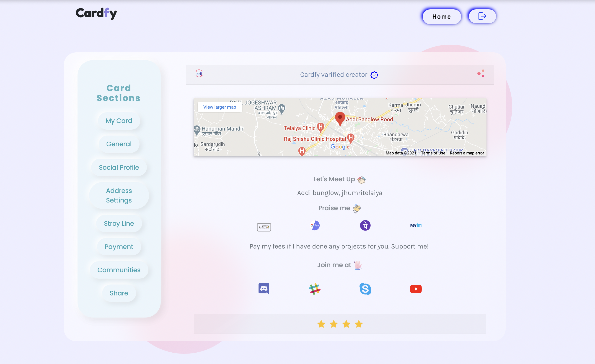
Task: Open the analytics icon in card header
Action: point(199,73)
